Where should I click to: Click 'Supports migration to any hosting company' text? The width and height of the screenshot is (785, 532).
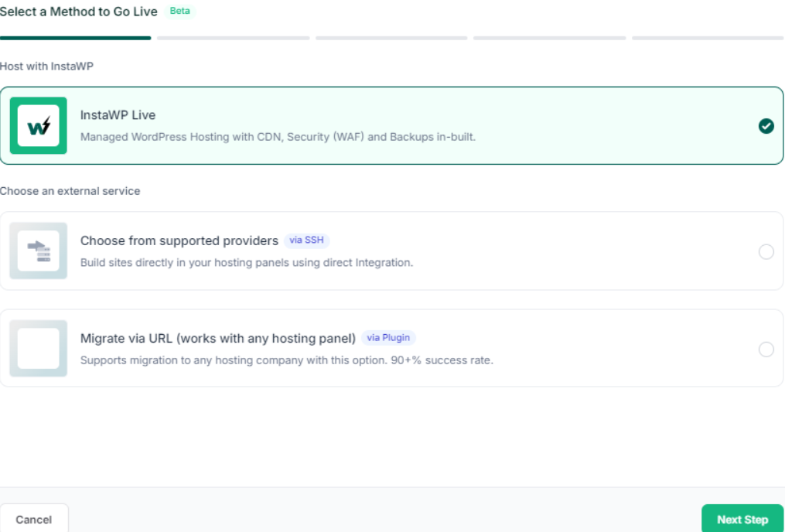[x=287, y=360]
